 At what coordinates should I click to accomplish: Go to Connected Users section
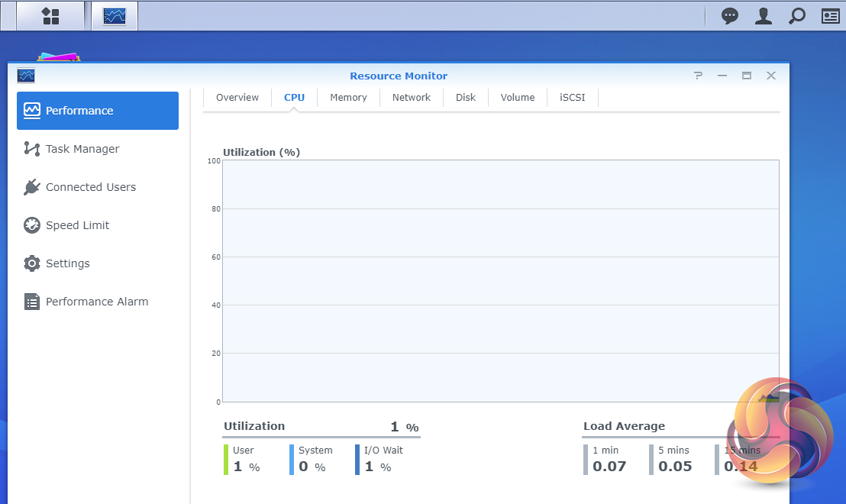(x=90, y=187)
